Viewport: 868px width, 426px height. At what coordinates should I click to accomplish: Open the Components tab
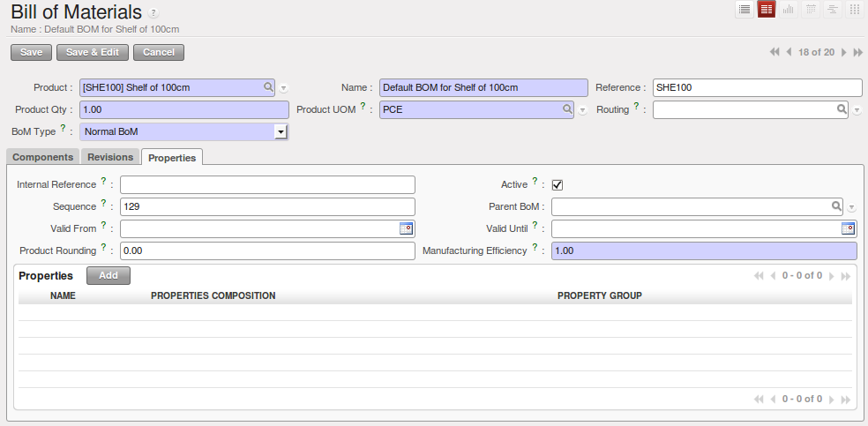[x=42, y=157]
